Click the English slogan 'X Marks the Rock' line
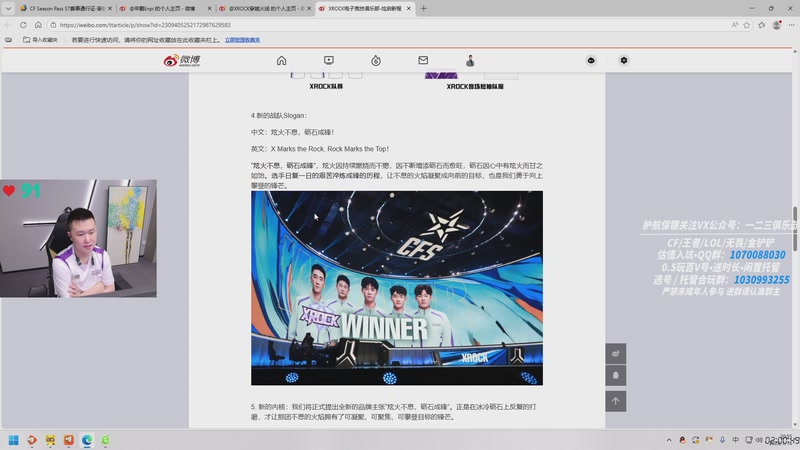This screenshot has width=800, height=450. (x=320, y=149)
